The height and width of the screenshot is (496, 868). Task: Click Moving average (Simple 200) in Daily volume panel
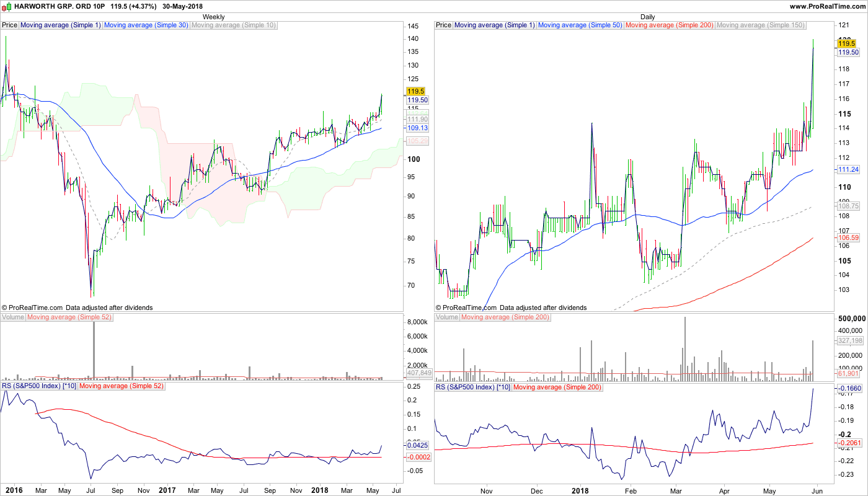[507, 317]
